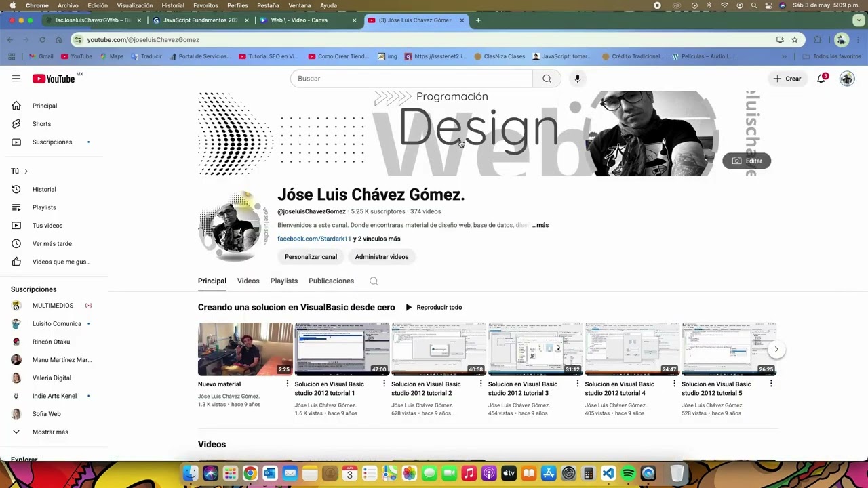This screenshot has height=488, width=868.
Task: Play the tutorial 2 video thumbnail
Action: click(x=439, y=349)
